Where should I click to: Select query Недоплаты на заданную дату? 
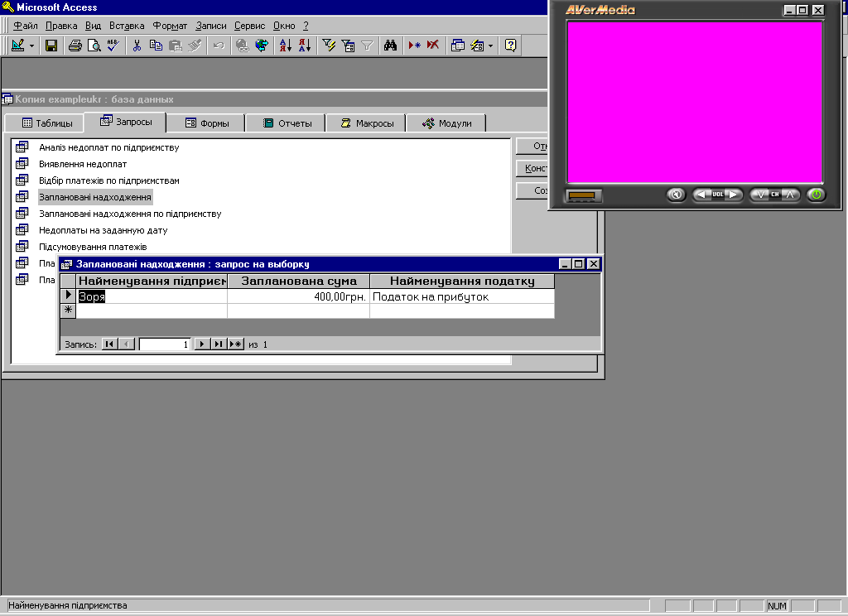(x=104, y=230)
